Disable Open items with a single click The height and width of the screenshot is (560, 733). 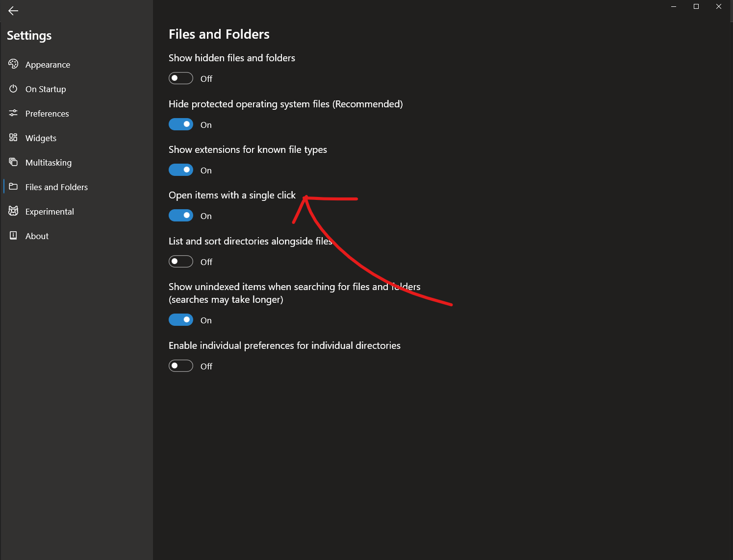coord(180,215)
